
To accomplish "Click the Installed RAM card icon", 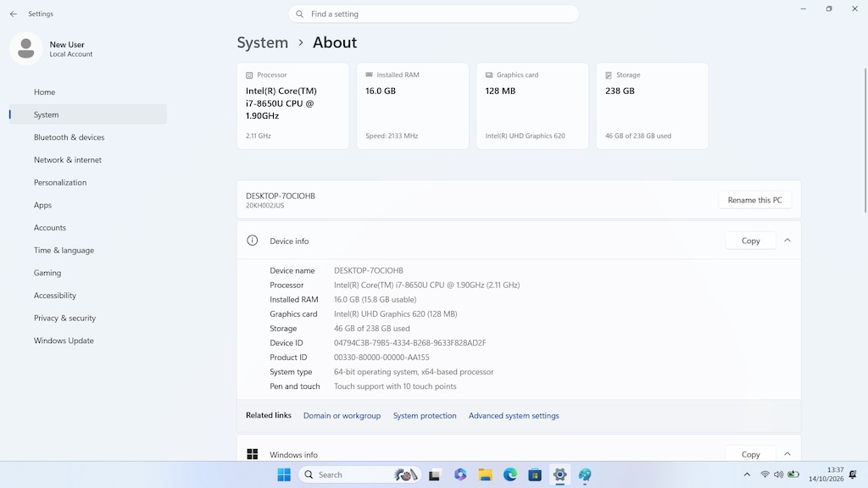I will point(370,75).
